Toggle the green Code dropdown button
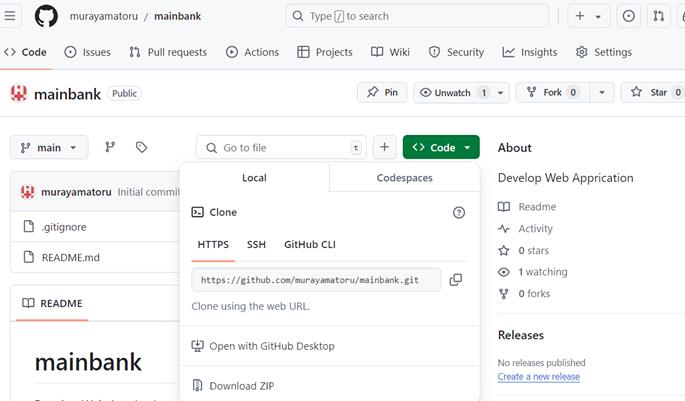The width and height of the screenshot is (685, 401). 441,147
